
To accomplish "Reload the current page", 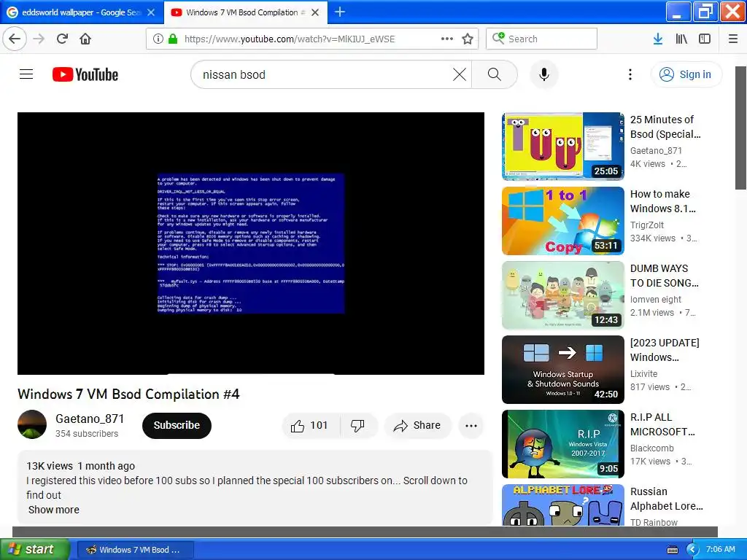I will tap(63, 39).
